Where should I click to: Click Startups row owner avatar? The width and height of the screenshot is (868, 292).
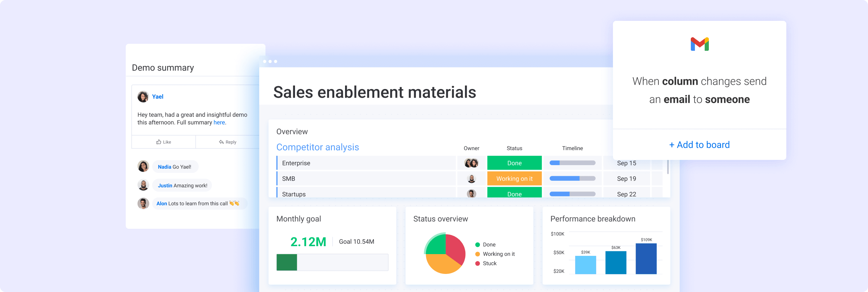pyautogui.click(x=472, y=194)
